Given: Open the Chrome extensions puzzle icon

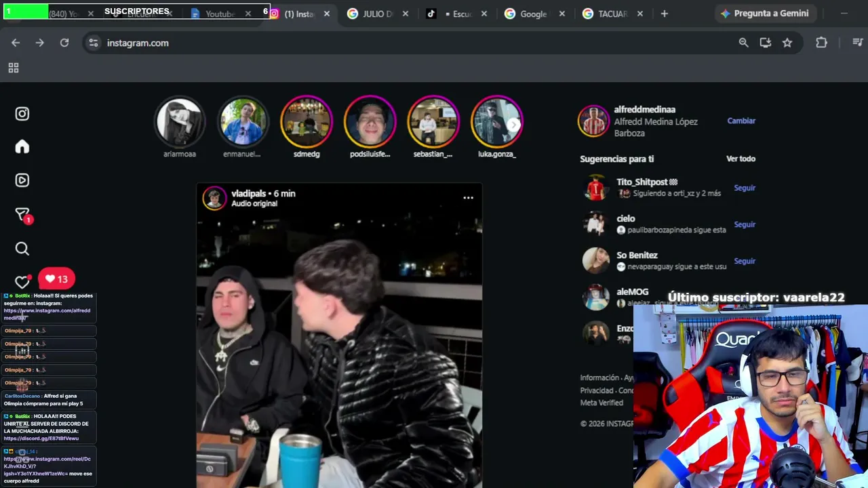Looking at the screenshot, I should pos(821,43).
